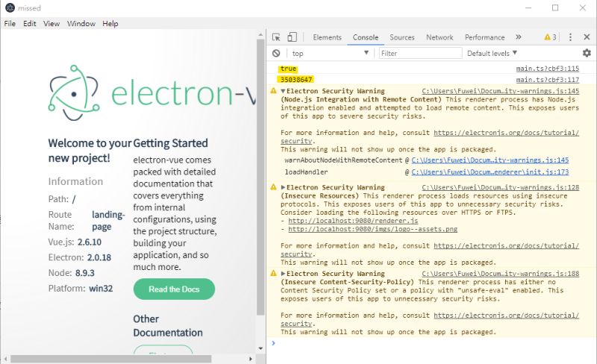The width and height of the screenshot is (597, 364).
Task: Click the app icon in title bar
Action: point(10,7)
